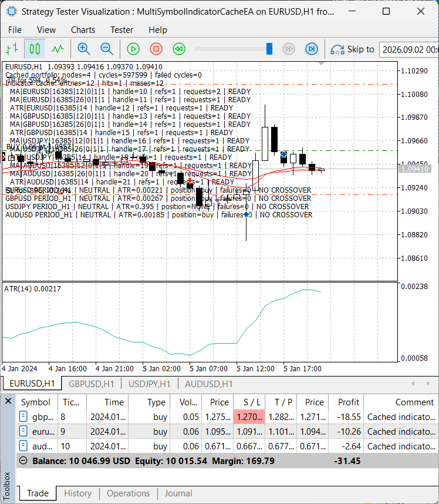Switch chart to line chart mode
The height and width of the screenshot is (504, 439).
(x=58, y=49)
